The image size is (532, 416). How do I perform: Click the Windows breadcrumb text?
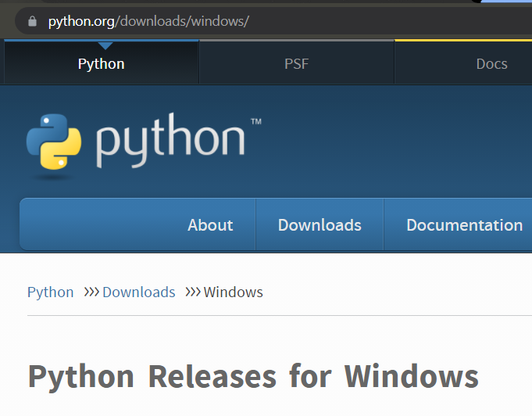(233, 292)
